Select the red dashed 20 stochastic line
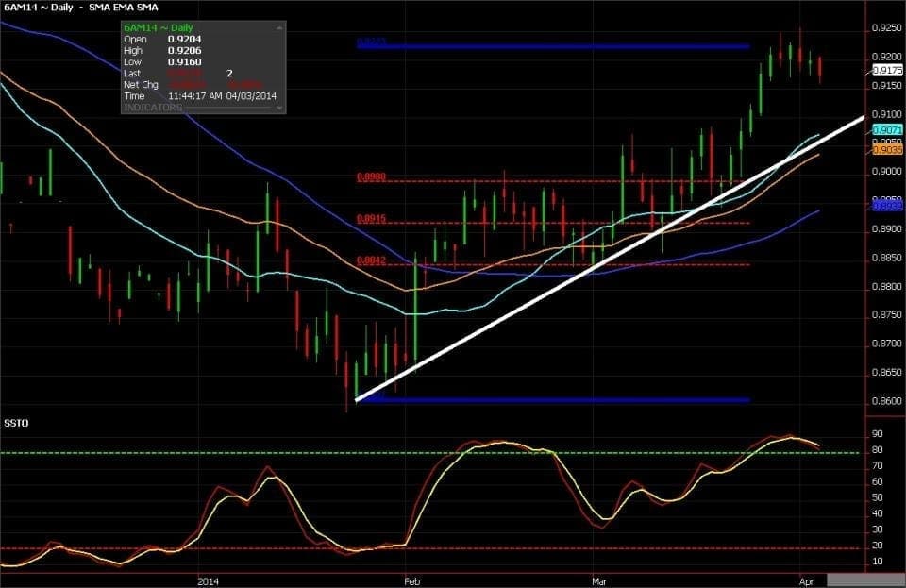906x588 pixels. coord(430,548)
